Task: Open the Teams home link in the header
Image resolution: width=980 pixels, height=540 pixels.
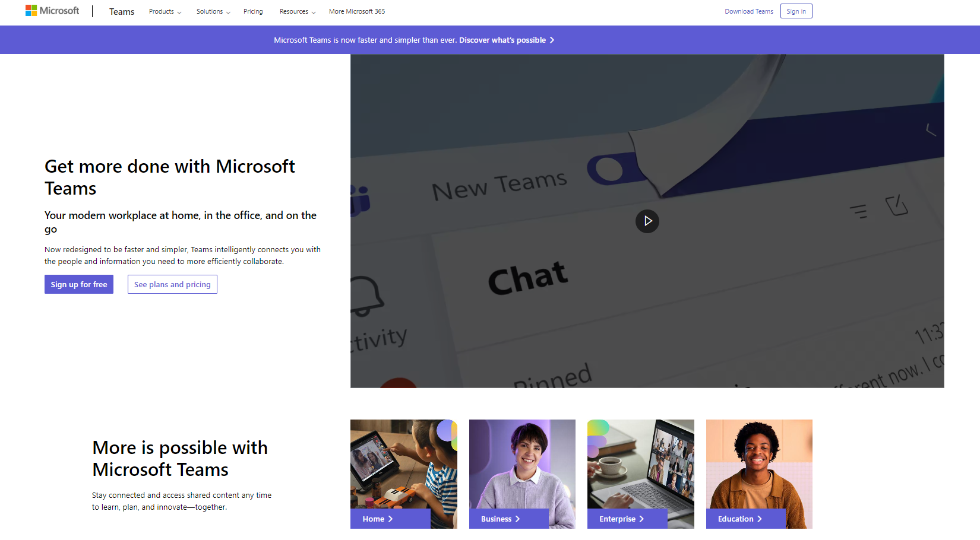Action: (122, 11)
